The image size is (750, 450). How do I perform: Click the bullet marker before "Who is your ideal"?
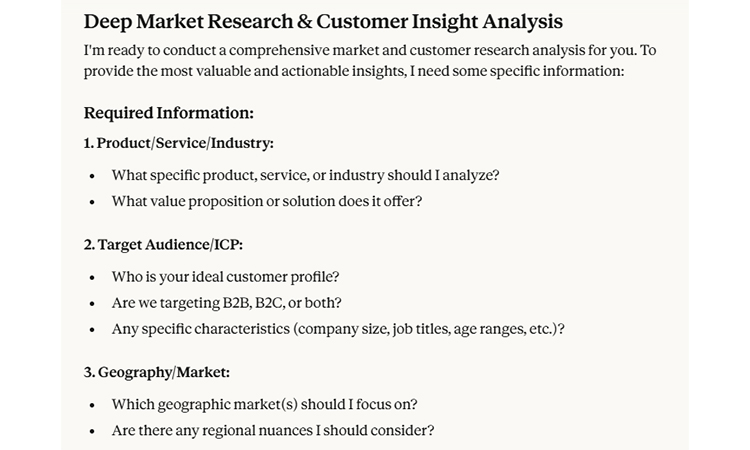coord(92,278)
